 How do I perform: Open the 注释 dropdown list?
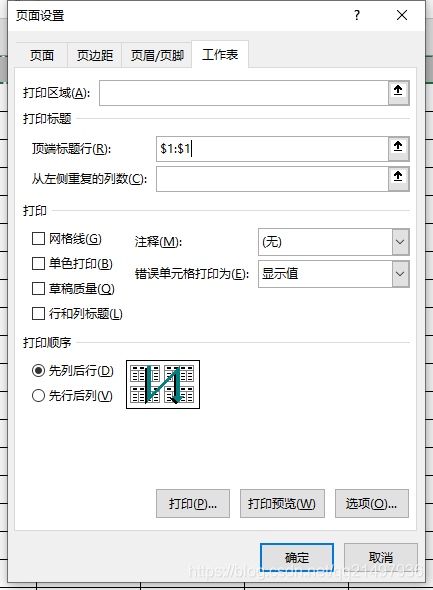(400, 242)
